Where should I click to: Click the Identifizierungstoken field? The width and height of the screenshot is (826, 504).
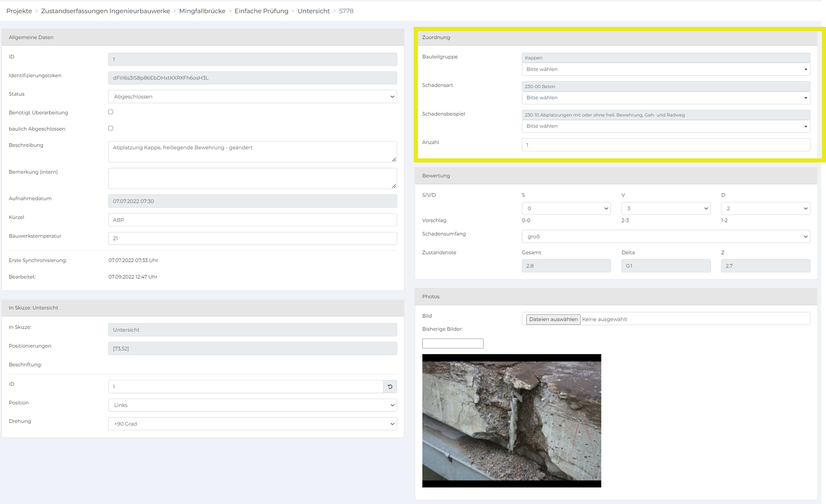point(252,78)
